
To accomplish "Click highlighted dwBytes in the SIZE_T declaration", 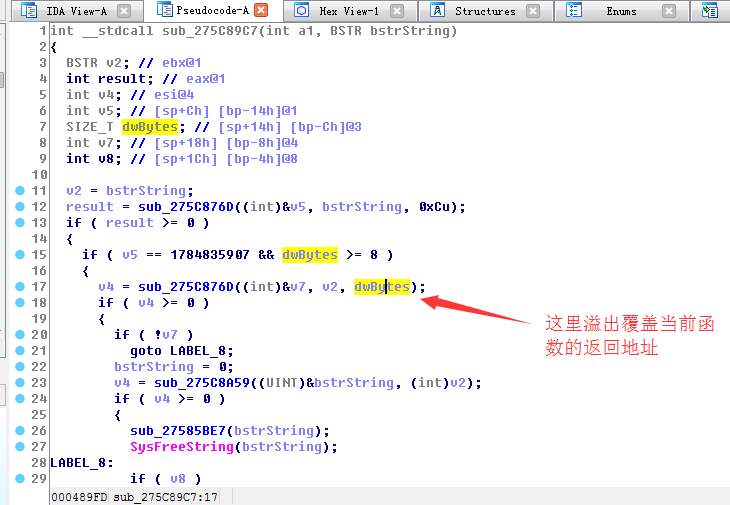I will coord(149,126).
